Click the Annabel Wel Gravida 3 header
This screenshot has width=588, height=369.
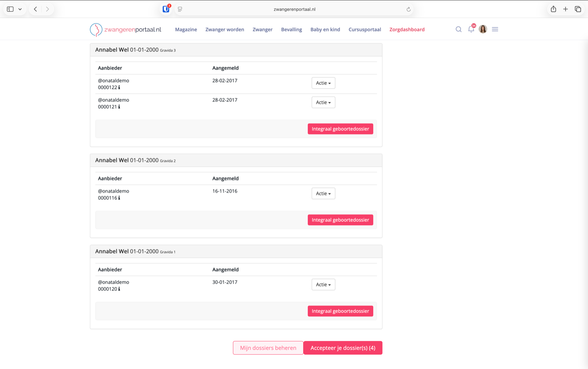(236, 50)
